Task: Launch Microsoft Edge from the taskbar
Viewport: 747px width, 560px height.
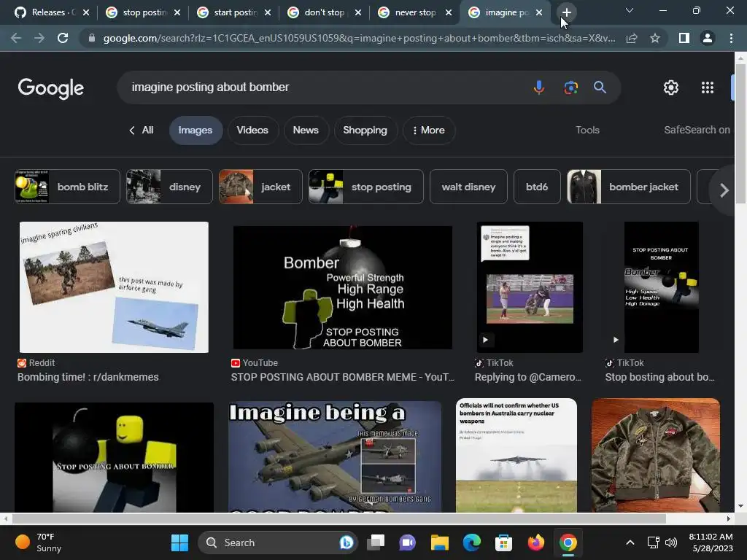Action: pyautogui.click(x=472, y=542)
